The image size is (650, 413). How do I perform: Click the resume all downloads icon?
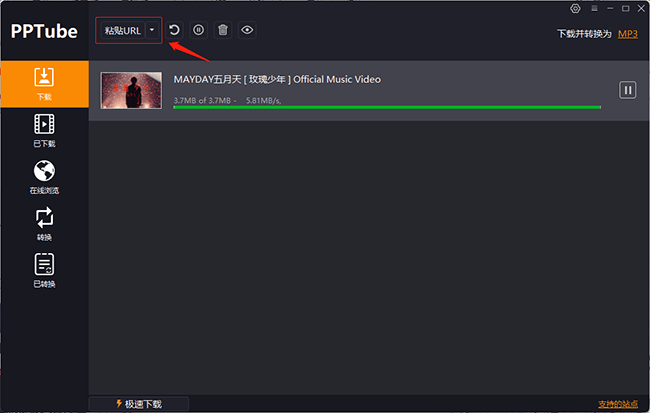[174, 30]
